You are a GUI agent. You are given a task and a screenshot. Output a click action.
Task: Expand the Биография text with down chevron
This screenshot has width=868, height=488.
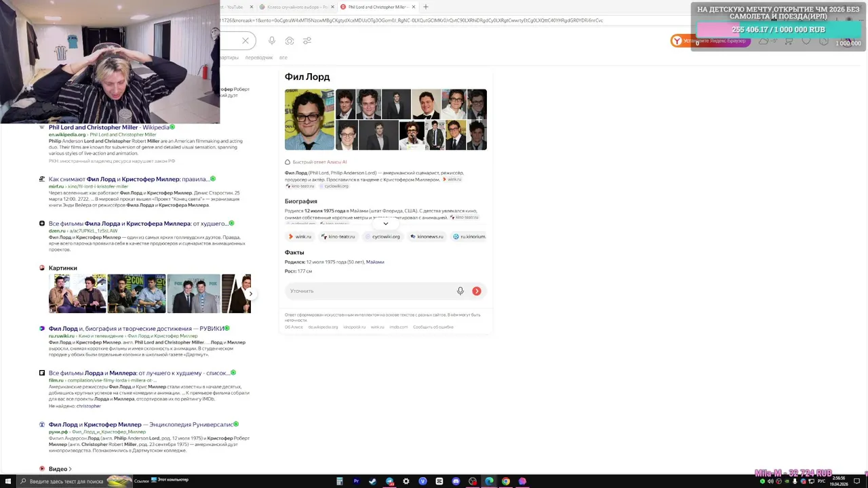click(386, 224)
